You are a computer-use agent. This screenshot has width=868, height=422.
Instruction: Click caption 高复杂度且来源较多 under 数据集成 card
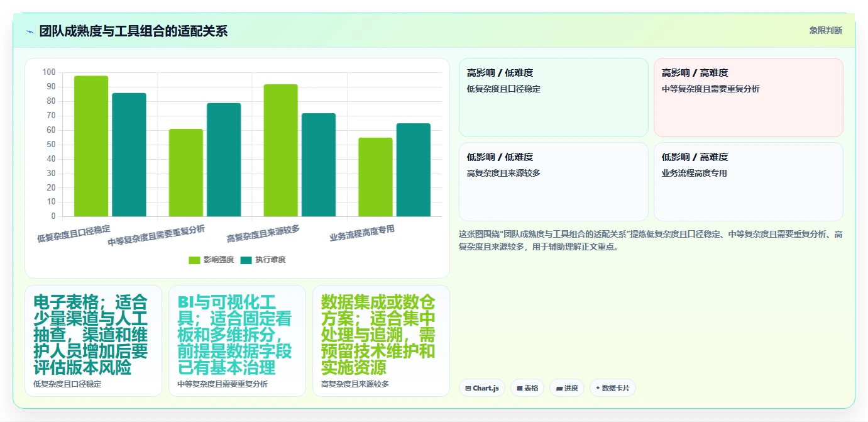[355, 384]
